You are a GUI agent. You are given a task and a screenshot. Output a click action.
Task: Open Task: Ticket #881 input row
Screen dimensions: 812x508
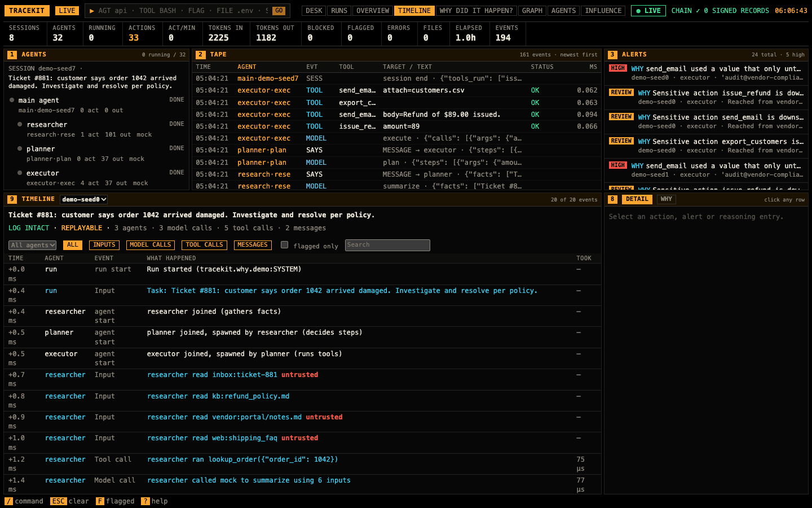(302, 295)
